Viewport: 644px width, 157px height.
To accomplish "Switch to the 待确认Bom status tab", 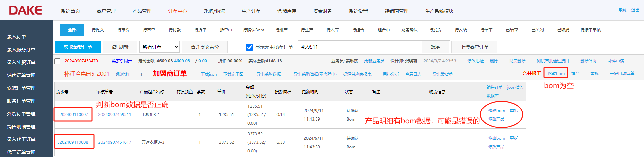I will (x=254, y=30).
